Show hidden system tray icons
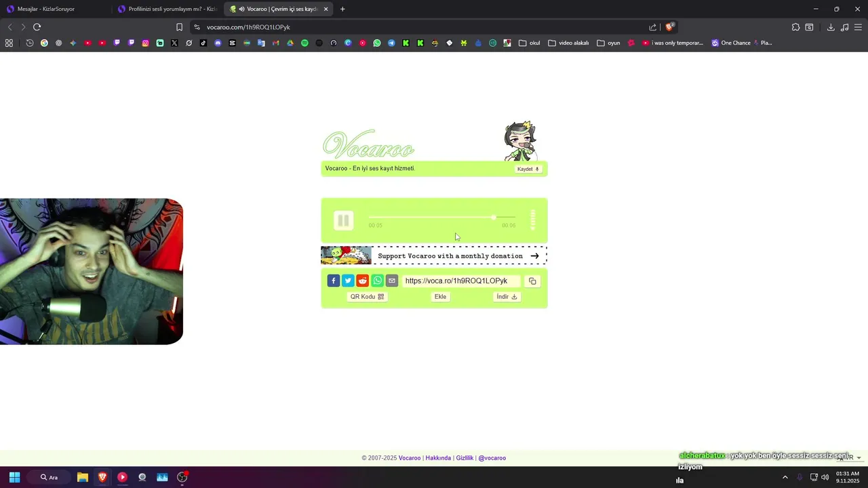Viewport: 868px width, 488px height. (785, 477)
